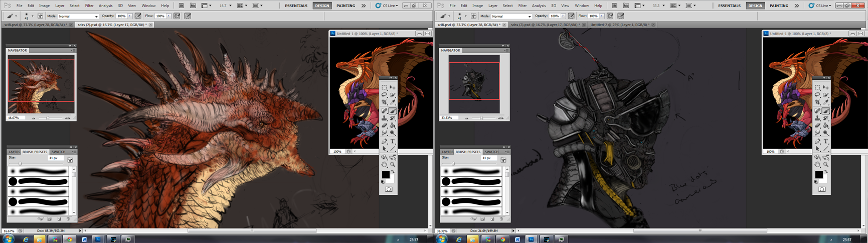Switch to the PAINTING workspace in right window
The image size is (868, 243).
[x=779, y=6]
